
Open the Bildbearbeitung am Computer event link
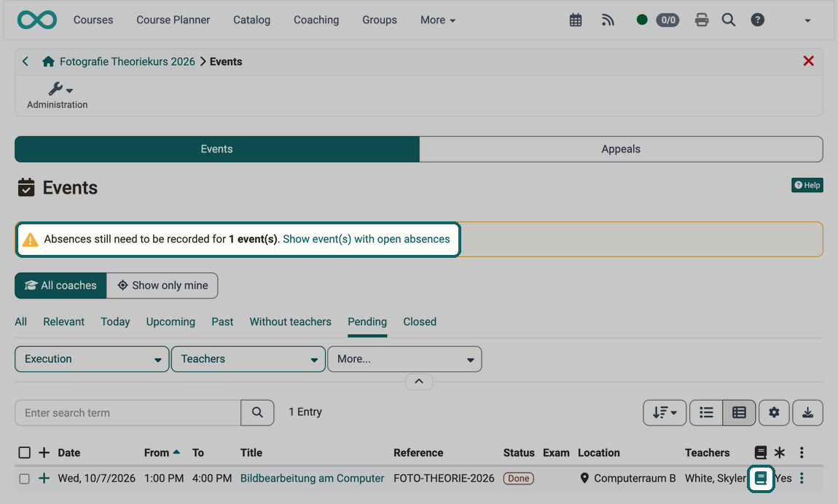pos(312,479)
